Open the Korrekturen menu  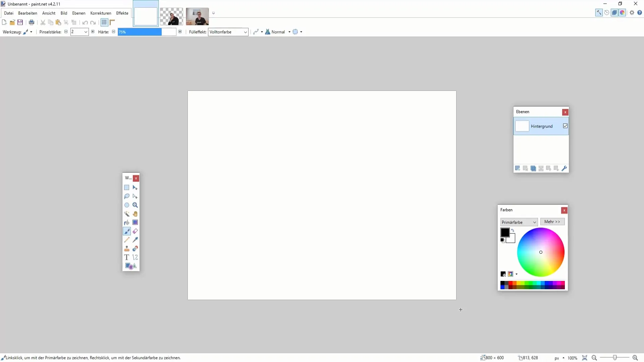pos(101,13)
